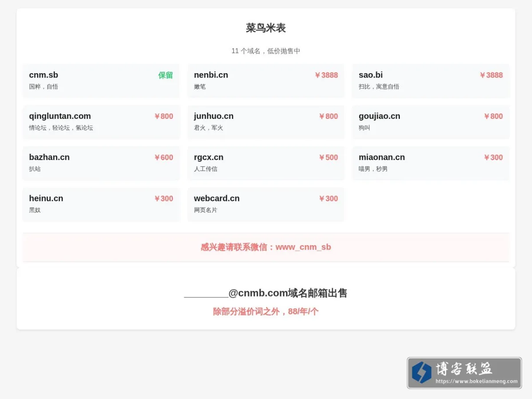
Task: Click the 情论坛，轻论坛，氢论坛 description
Action: [61, 128]
